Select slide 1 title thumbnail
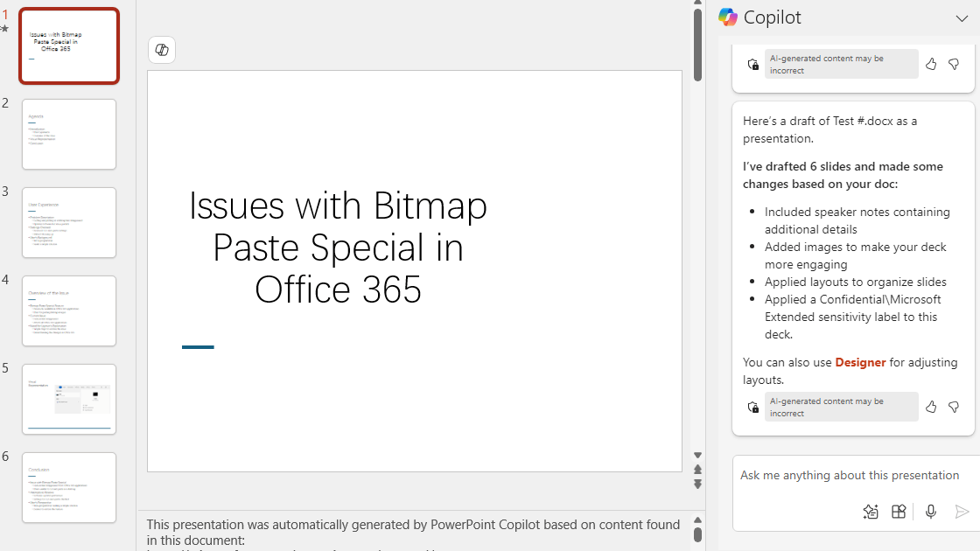The image size is (980, 551). coord(69,46)
